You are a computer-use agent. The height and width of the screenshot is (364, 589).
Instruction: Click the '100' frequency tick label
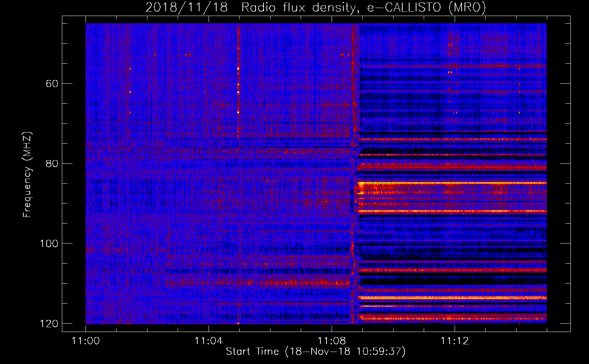click(48, 244)
